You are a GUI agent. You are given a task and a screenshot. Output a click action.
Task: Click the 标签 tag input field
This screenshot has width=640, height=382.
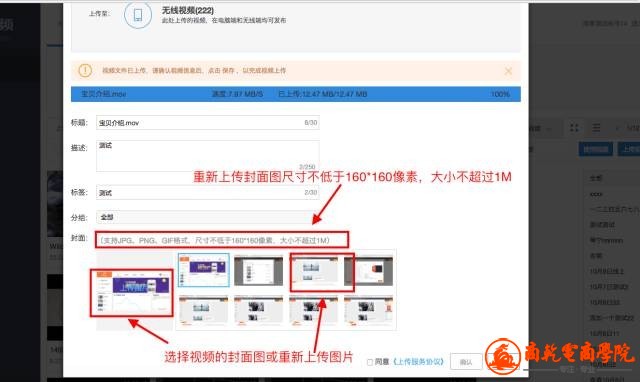[207, 192]
